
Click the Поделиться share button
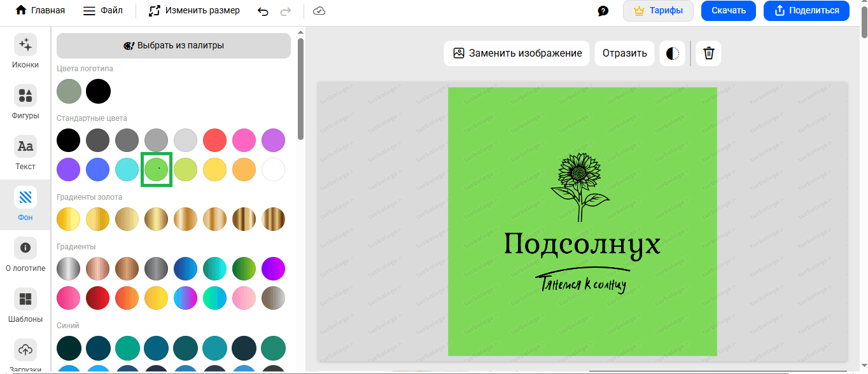[x=806, y=11]
